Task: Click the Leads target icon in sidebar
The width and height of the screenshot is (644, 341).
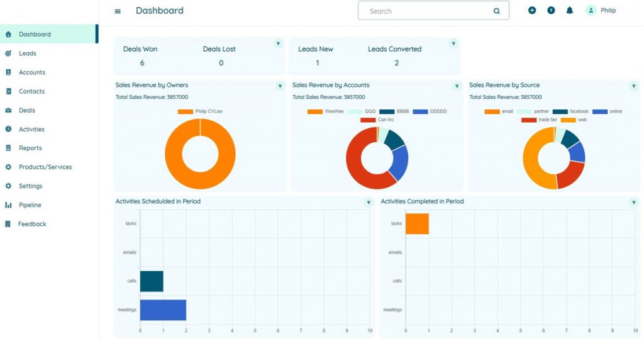Action: [x=8, y=53]
